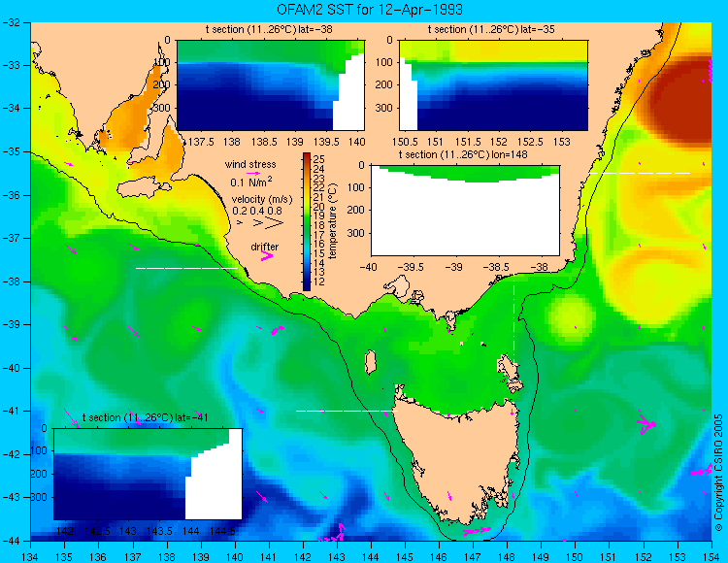Open the lat=-38 temperature section inset
This screenshot has width=728, height=563.
[271, 85]
